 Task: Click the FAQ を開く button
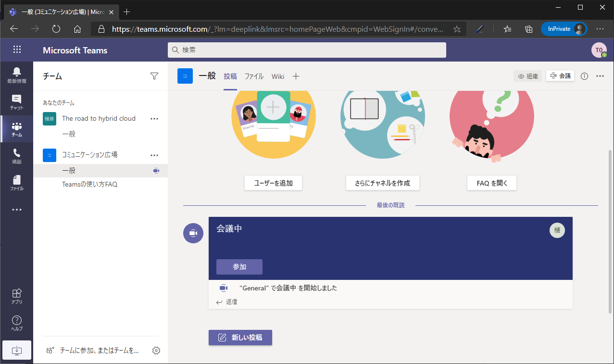coord(492,183)
